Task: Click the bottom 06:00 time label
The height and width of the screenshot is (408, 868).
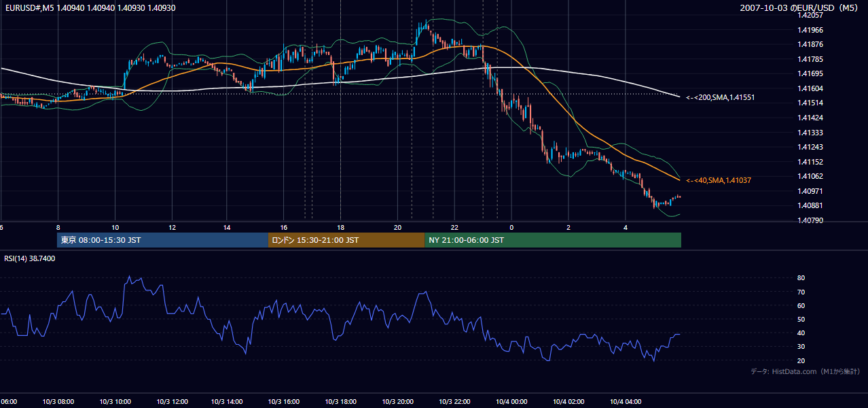Action: (9, 402)
